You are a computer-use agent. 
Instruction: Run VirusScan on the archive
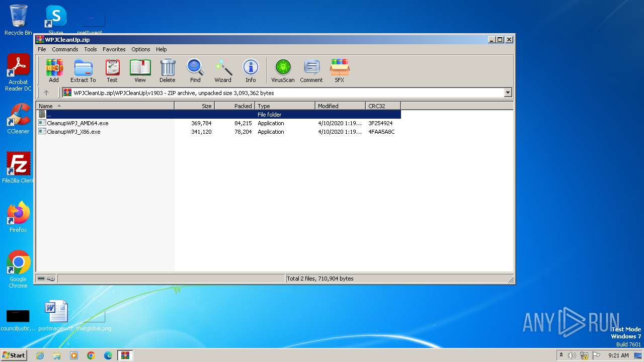(283, 70)
